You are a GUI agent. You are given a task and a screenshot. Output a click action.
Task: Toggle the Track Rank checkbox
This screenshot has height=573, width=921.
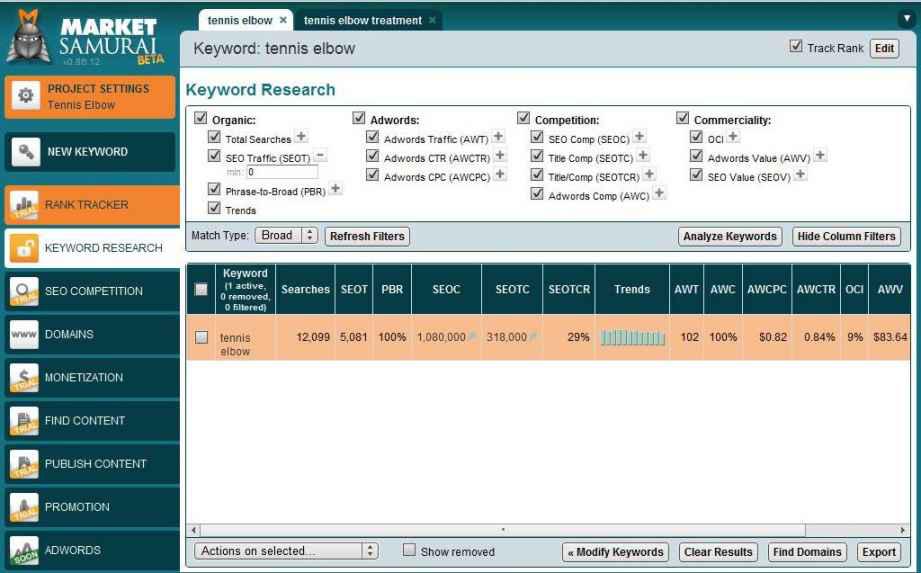(x=796, y=47)
